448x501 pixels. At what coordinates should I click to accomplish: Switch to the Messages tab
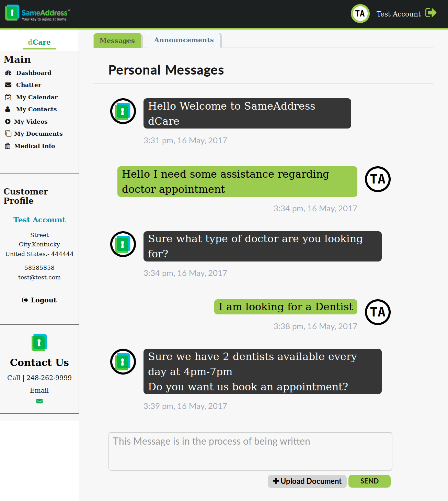point(117,41)
